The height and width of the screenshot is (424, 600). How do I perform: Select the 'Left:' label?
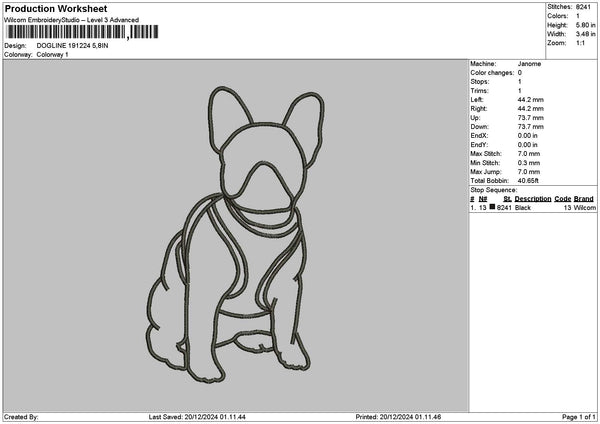click(x=476, y=100)
